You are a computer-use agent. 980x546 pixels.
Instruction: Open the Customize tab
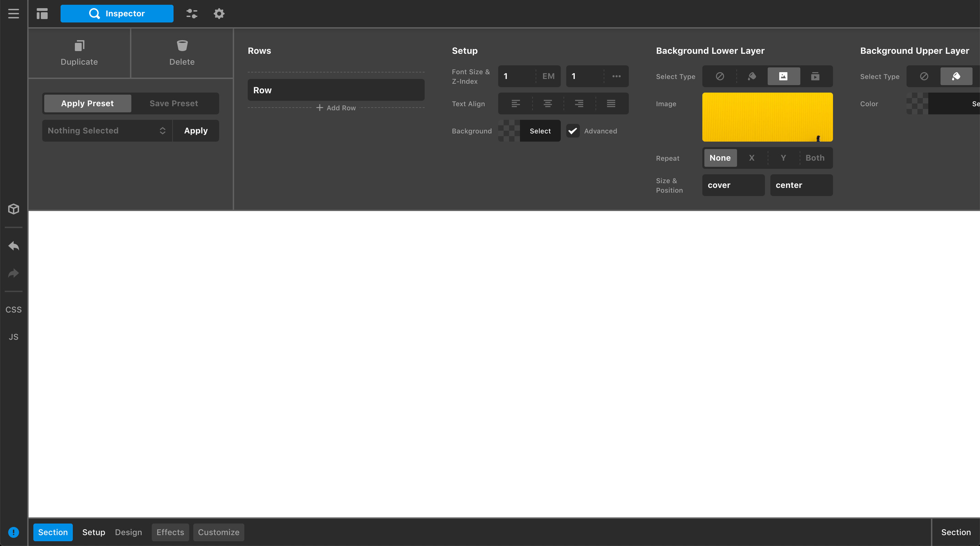click(x=218, y=532)
